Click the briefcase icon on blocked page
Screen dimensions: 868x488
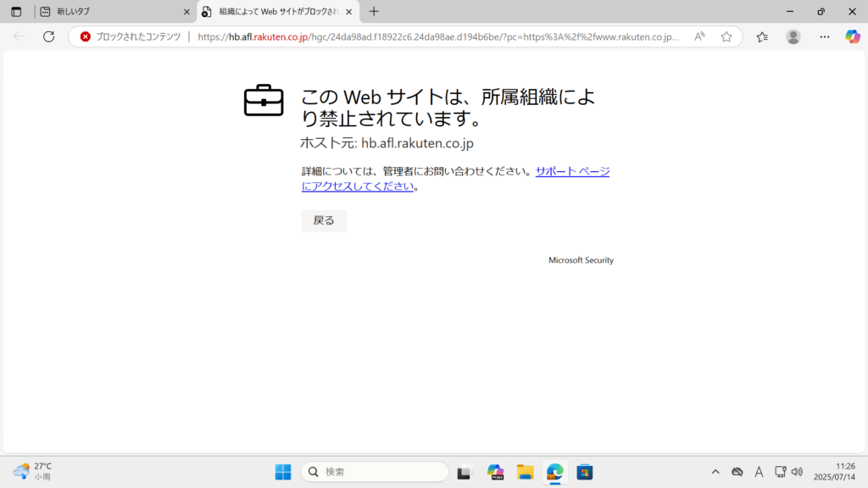pyautogui.click(x=264, y=100)
